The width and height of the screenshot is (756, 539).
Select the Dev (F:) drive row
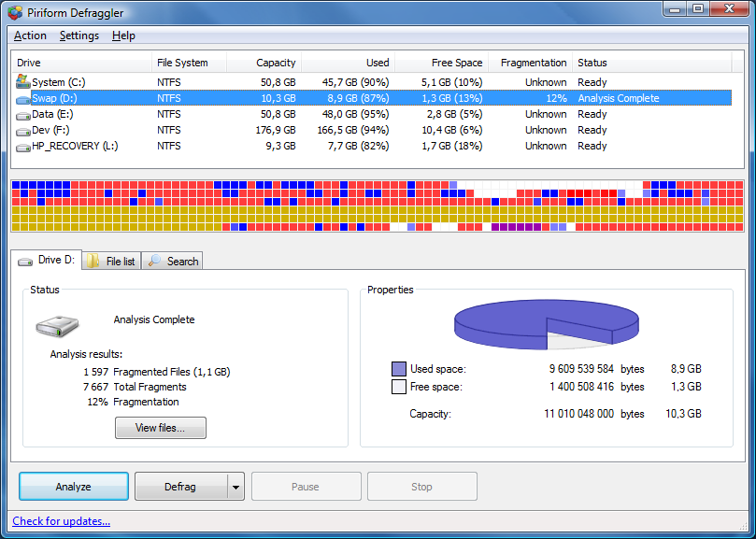coord(374,130)
